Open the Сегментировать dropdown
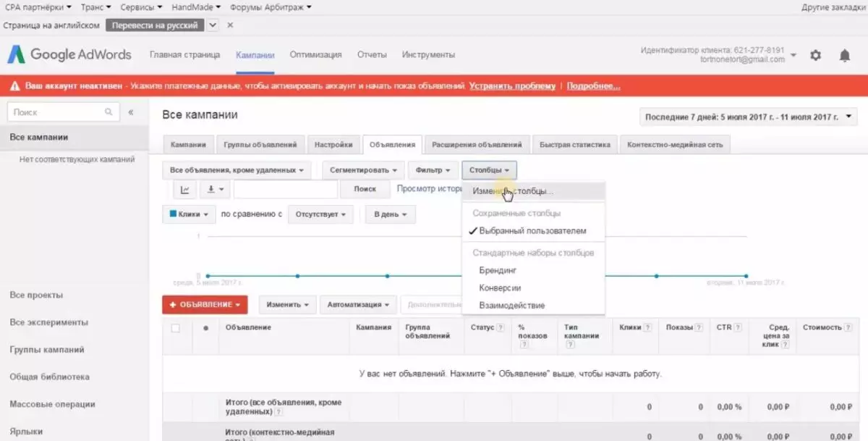The height and width of the screenshot is (441, 868). (364, 170)
